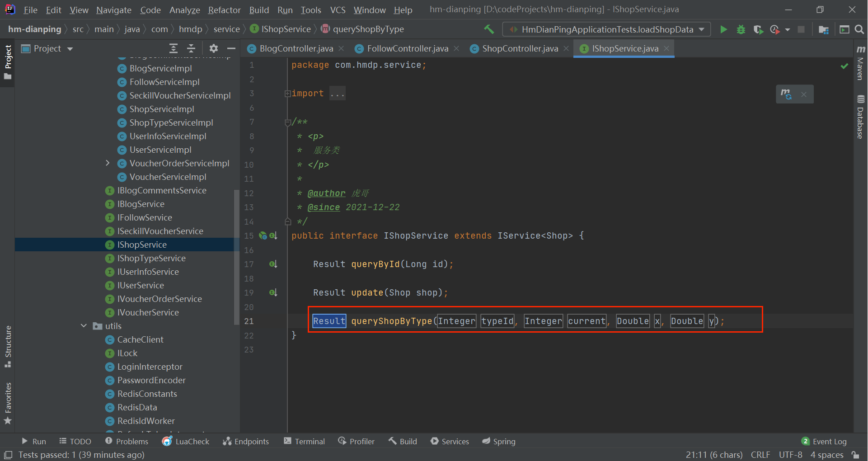Open the Event Log
This screenshot has width=868, height=461.
click(824, 442)
